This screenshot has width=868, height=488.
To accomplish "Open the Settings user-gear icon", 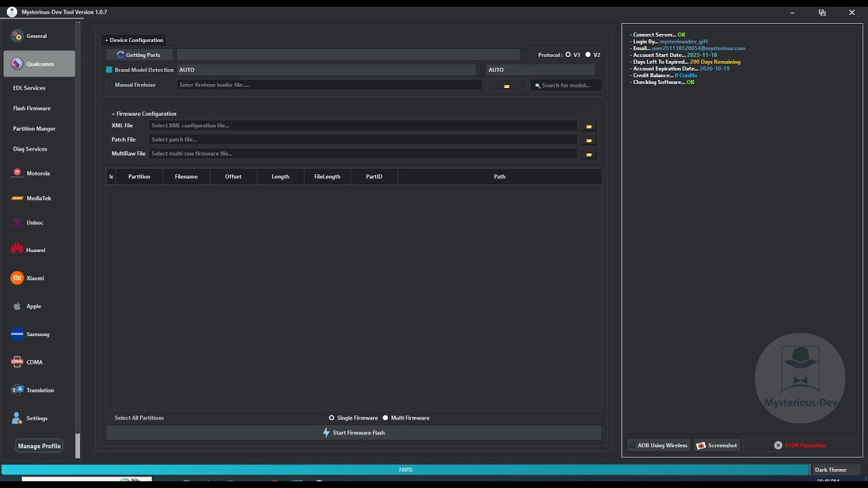I will click(17, 418).
